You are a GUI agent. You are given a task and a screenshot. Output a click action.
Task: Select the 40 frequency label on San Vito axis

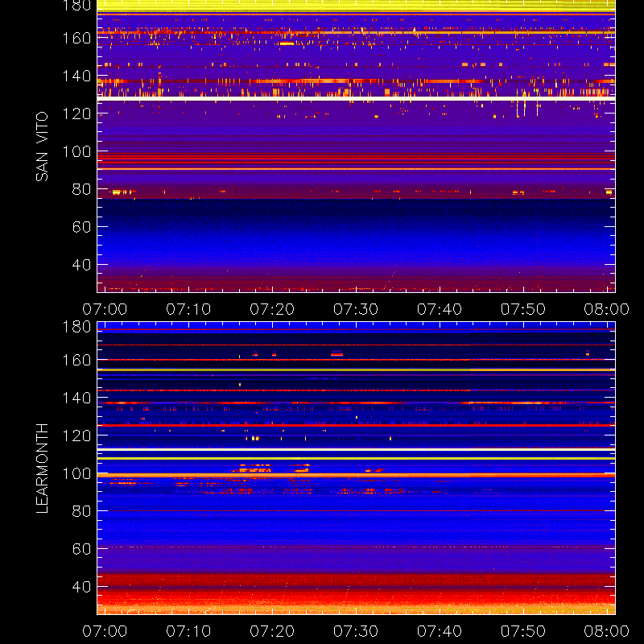point(81,265)
